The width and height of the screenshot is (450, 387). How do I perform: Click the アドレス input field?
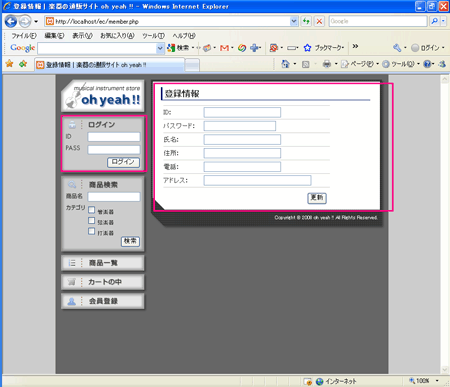click(258, 181)
